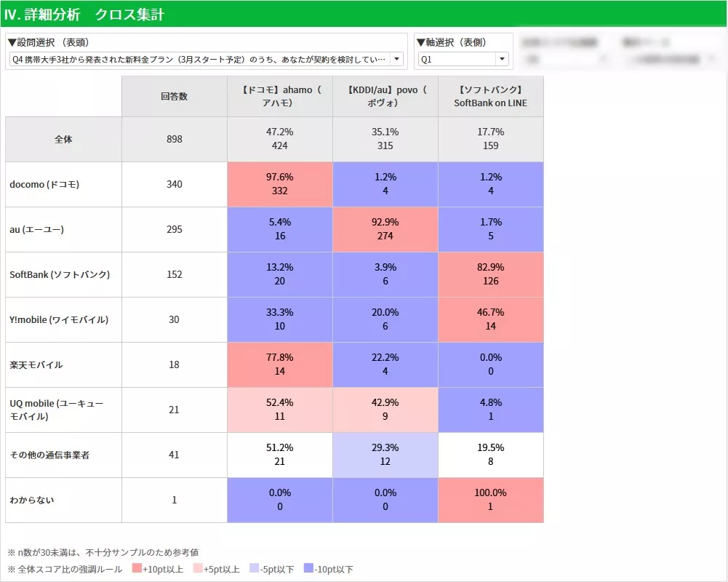Click the -5pt以下 legend color swatch
Image resolution: width=728 pixels, height=582 pixels.
click(x=254, y=569)
